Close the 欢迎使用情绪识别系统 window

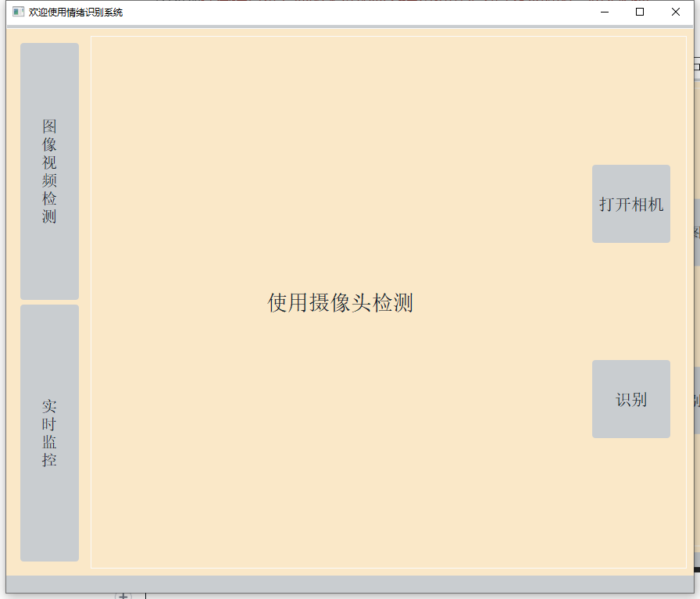click(676, 12)
